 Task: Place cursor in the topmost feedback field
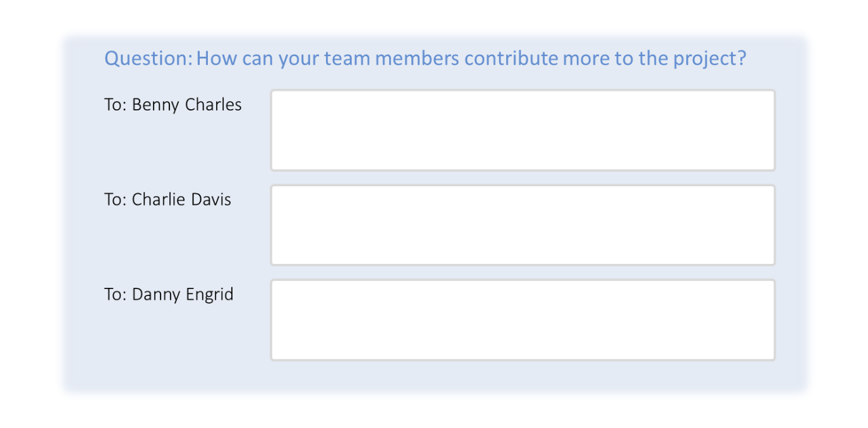point(523,130)
